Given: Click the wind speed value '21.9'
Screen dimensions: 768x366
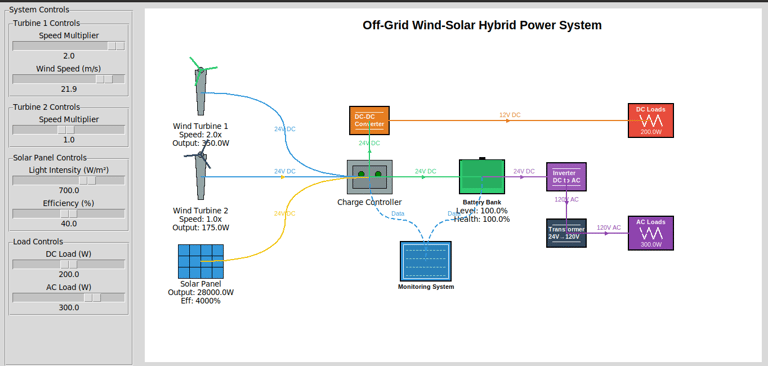Looking at the screenshot, I should tap(69, 89).
